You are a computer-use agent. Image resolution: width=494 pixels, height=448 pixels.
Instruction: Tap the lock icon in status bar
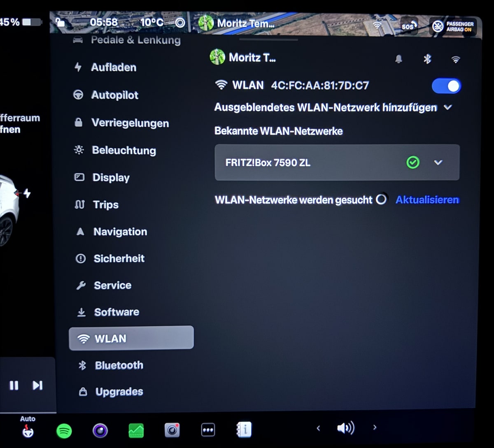pos(60,23)
